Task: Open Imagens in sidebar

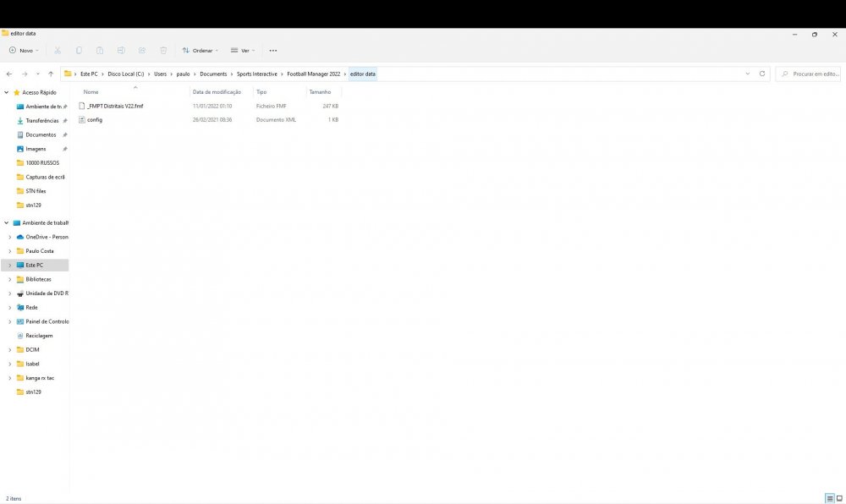Action: pos(36,149)
